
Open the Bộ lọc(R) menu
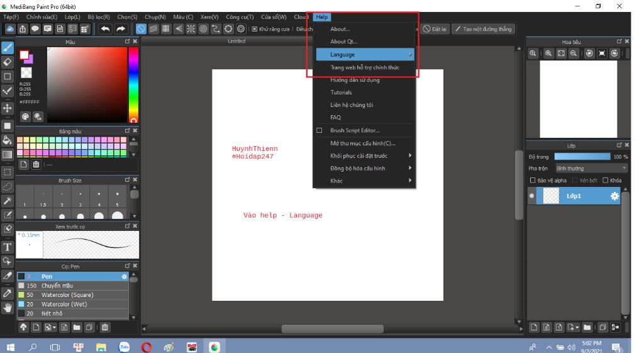tap(99, 17)
